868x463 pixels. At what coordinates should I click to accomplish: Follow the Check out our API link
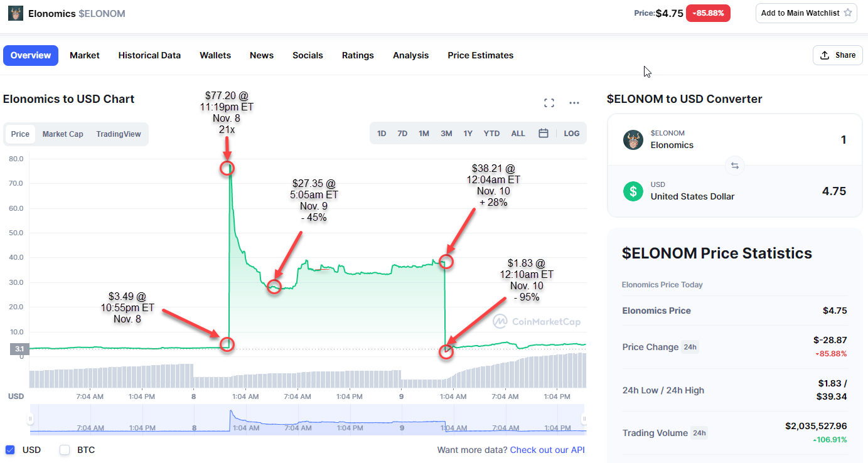point(547,450)
